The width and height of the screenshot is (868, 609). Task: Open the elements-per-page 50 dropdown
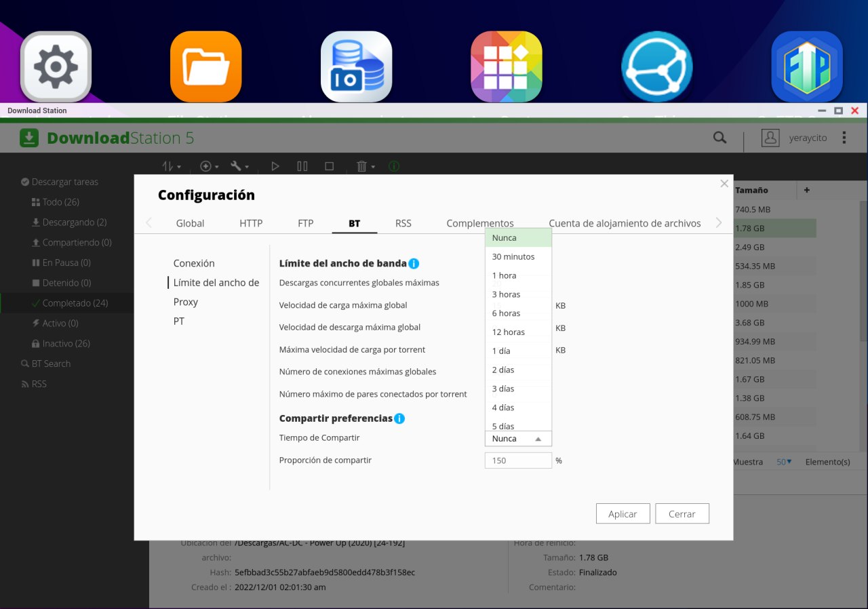785,462
